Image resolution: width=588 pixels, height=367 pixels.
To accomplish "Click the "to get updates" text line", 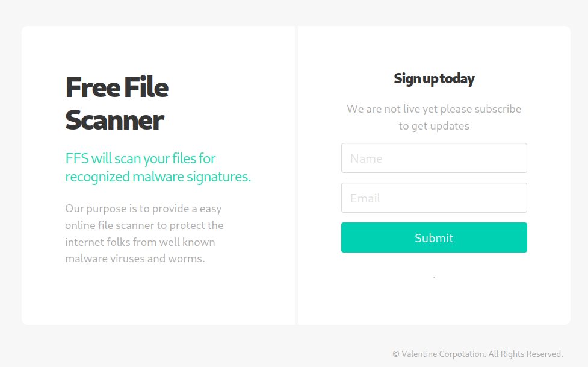I will 434,126.
